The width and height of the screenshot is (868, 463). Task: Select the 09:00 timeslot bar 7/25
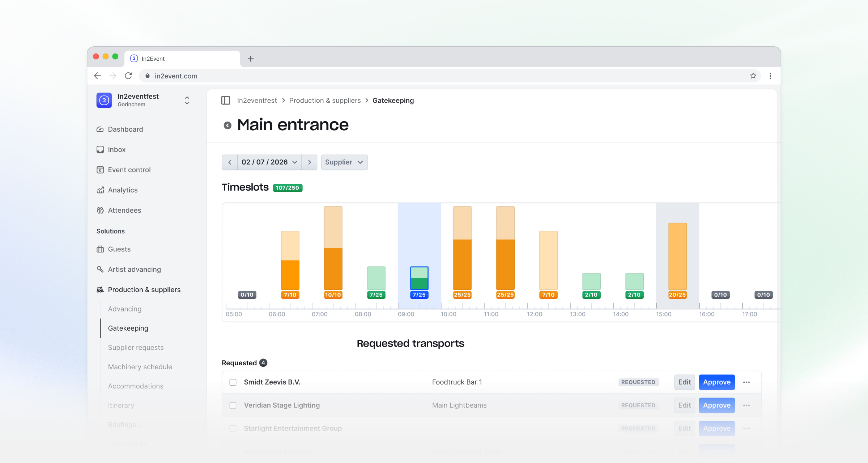(x=419, y=278)
